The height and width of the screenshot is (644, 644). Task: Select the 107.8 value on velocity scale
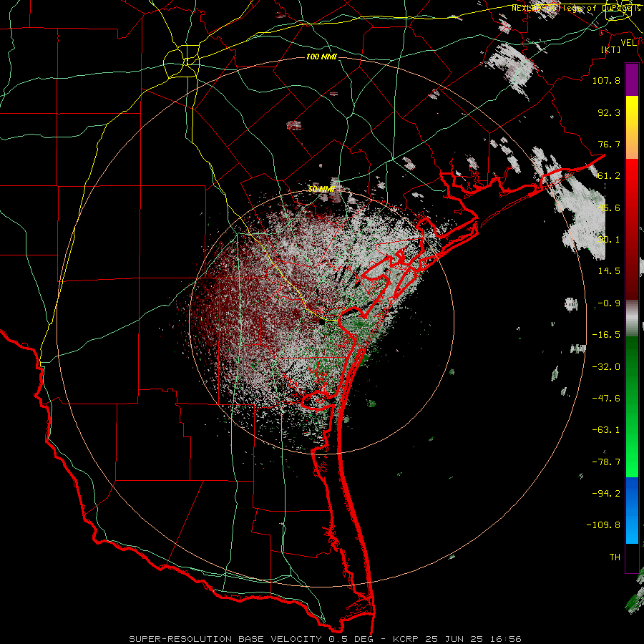(606, 80)
